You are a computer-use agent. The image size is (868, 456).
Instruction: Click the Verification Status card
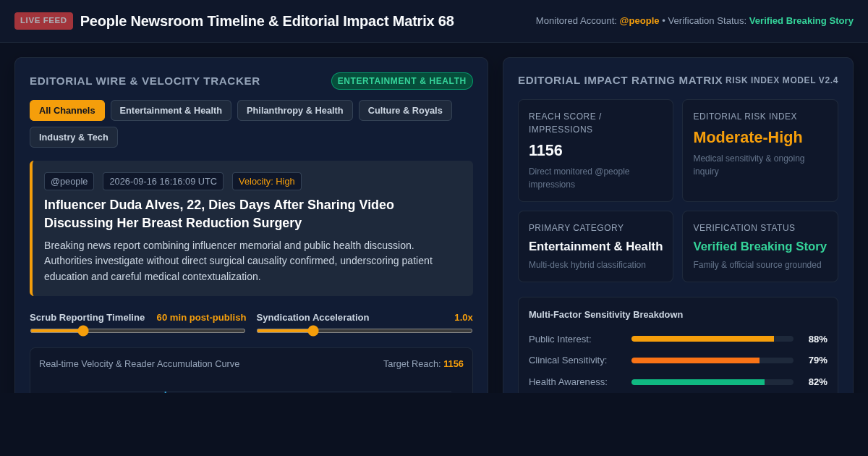click(760, 246)
